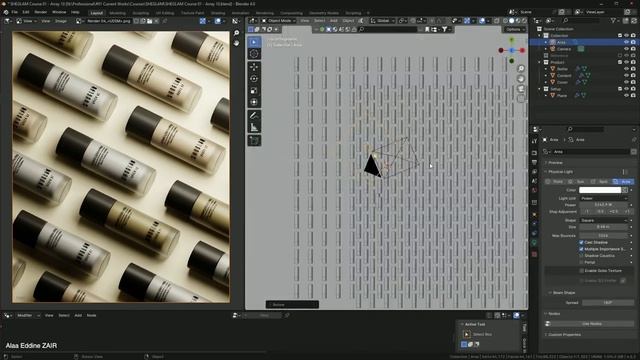The height and width of the screenshot is (360, 640).
Task: Open the Edit menu
Action: coord(26,12)
